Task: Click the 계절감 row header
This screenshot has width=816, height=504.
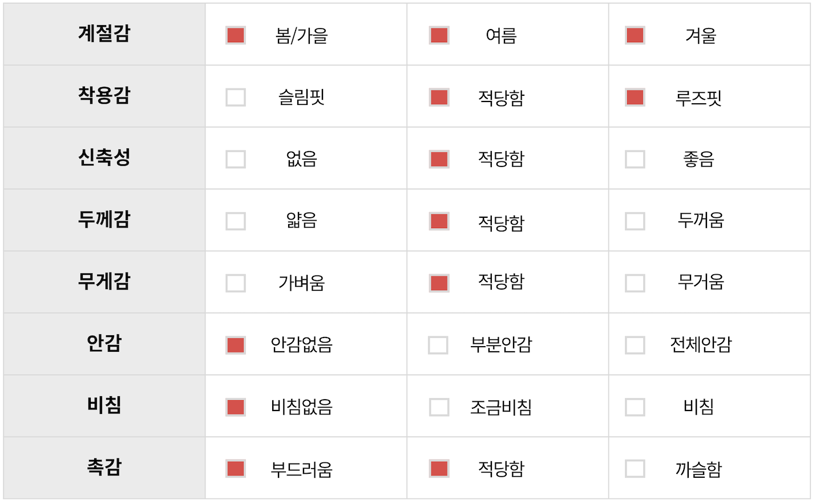Action: 104,34
